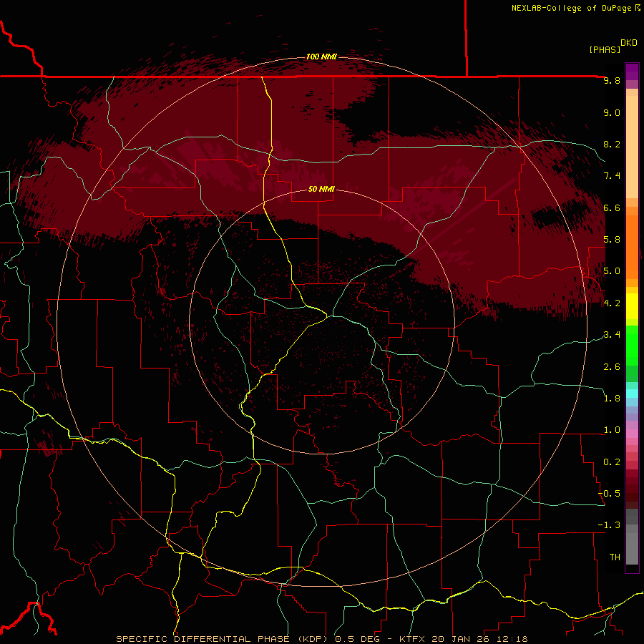The image size is (644, 644).
Task: Click the cyan segment of the color scale
Action: [632, 393]
